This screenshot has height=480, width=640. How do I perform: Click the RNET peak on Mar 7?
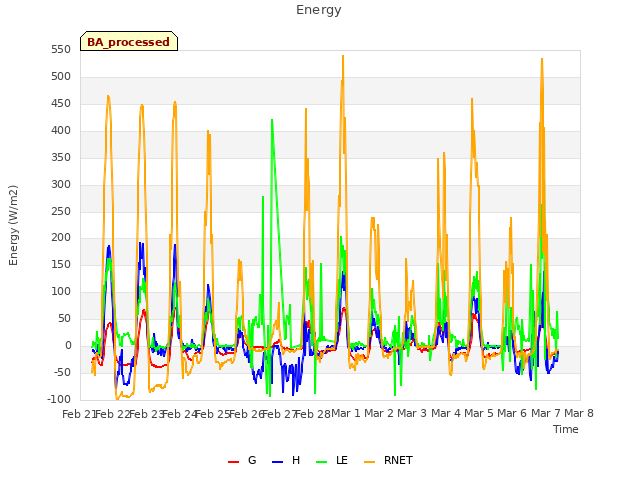point(542,60)
